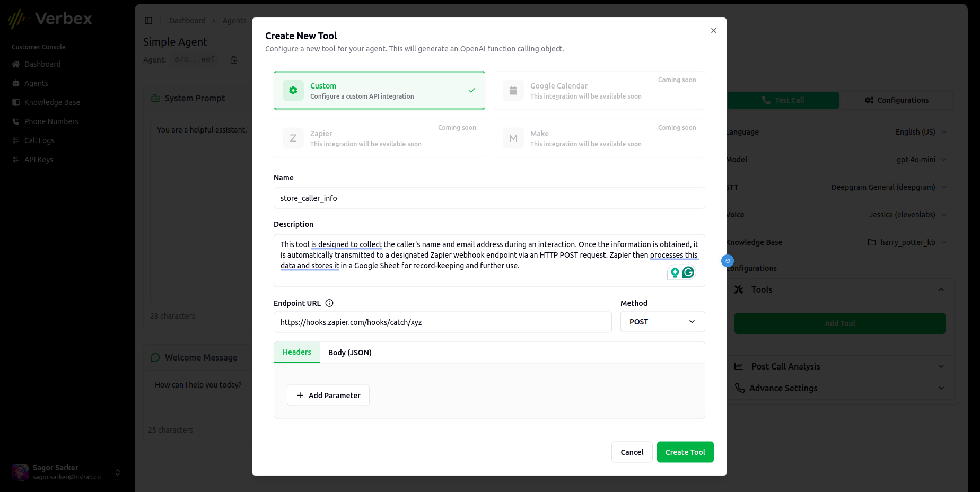Select the Custom integration card

coord(379,91)
